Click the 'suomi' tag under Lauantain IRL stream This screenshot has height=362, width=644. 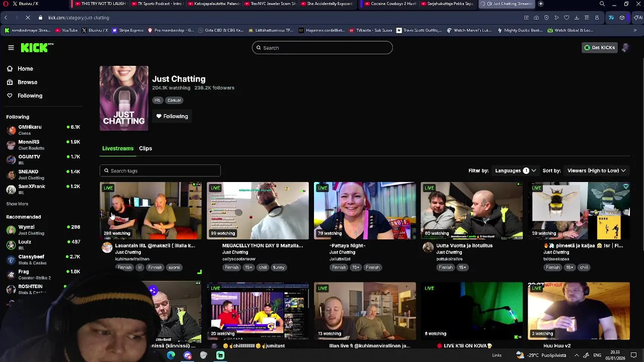174,267
